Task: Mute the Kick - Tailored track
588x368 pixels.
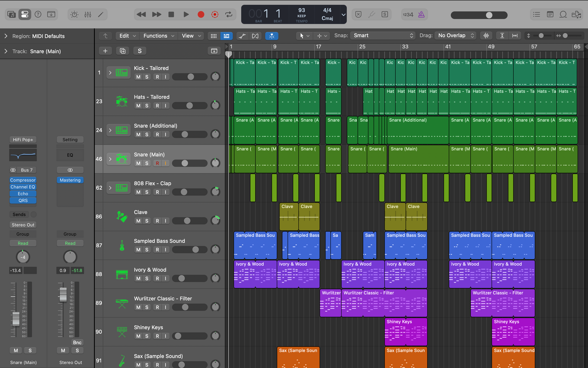Action: coord(138,77)
